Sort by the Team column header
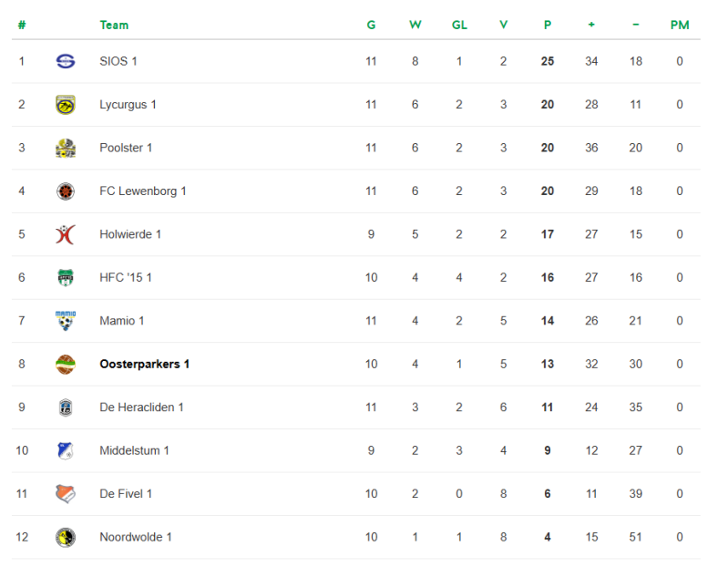 coord(114,26)
